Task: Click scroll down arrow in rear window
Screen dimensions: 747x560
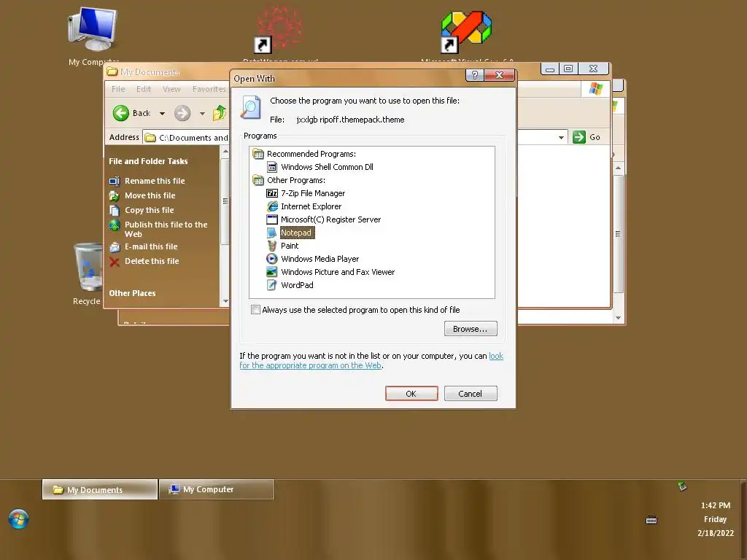Action: (x=619, y=318)
